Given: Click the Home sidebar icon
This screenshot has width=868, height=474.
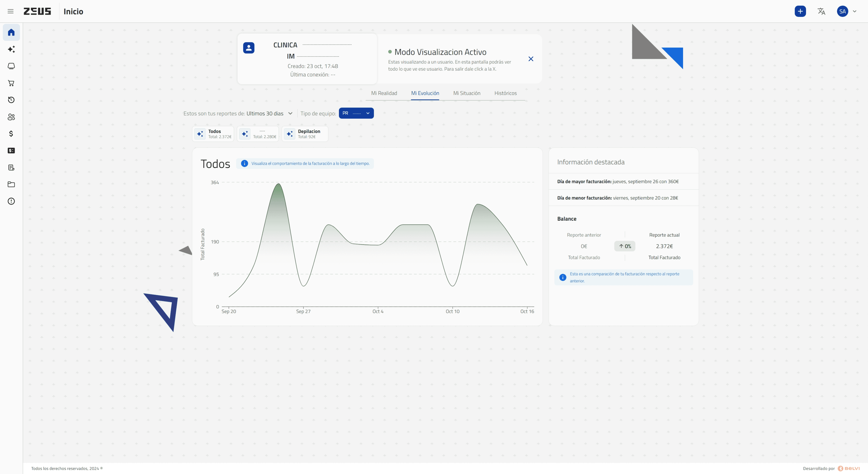Looking at the screenshot, I should tap(11, 32).
